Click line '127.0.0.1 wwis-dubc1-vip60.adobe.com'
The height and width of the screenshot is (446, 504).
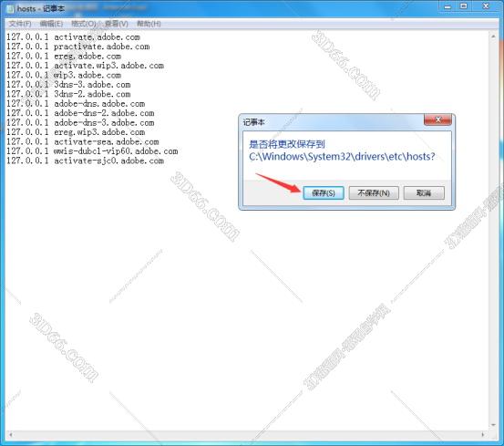92,151
